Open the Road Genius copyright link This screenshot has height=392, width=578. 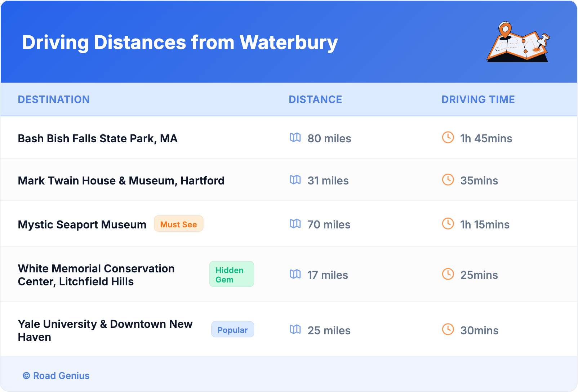[x=56, y=376]
